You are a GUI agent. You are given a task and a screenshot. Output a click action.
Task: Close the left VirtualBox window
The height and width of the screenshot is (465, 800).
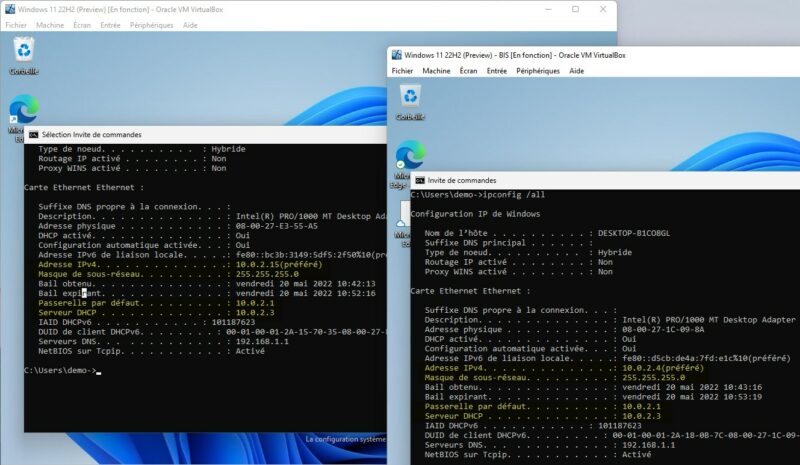603,9
